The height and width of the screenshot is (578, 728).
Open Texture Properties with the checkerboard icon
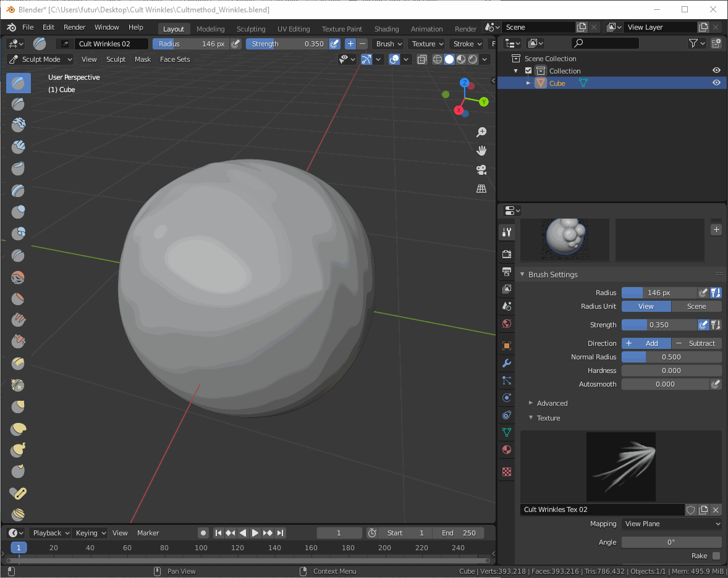coord(507,472)
